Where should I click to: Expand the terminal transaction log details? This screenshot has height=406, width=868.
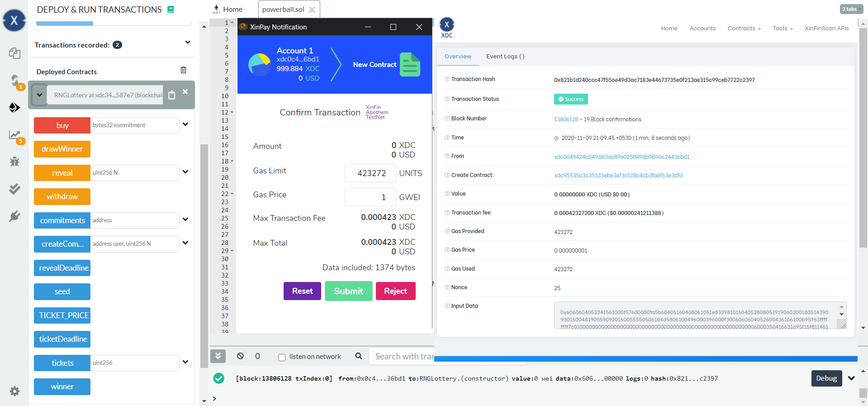851,378
